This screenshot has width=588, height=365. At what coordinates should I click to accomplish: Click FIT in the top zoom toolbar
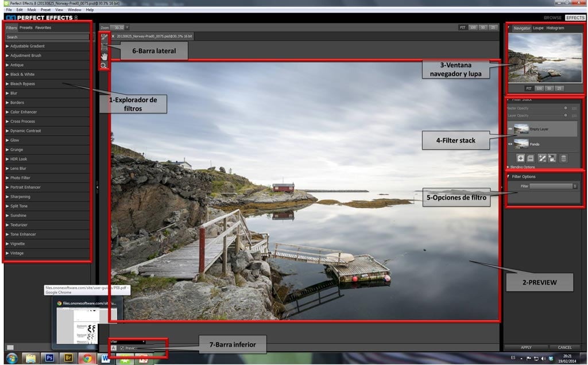point(463,28)
